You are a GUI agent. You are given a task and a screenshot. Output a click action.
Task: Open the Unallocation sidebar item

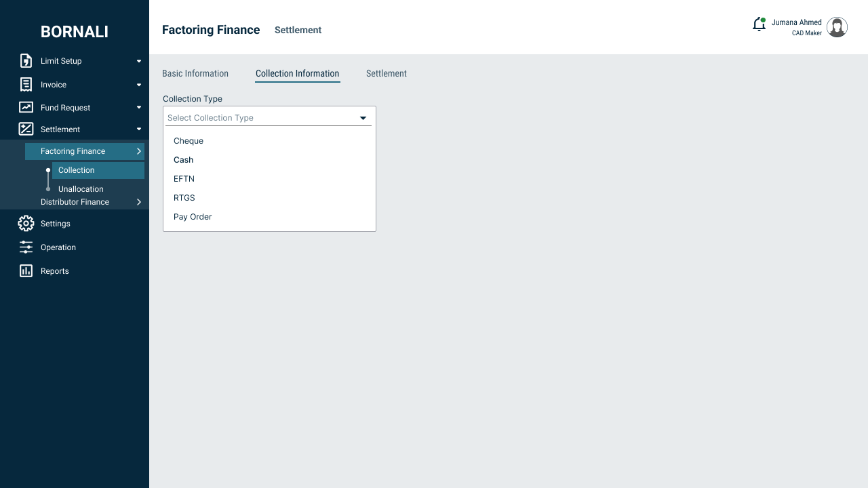81,189
